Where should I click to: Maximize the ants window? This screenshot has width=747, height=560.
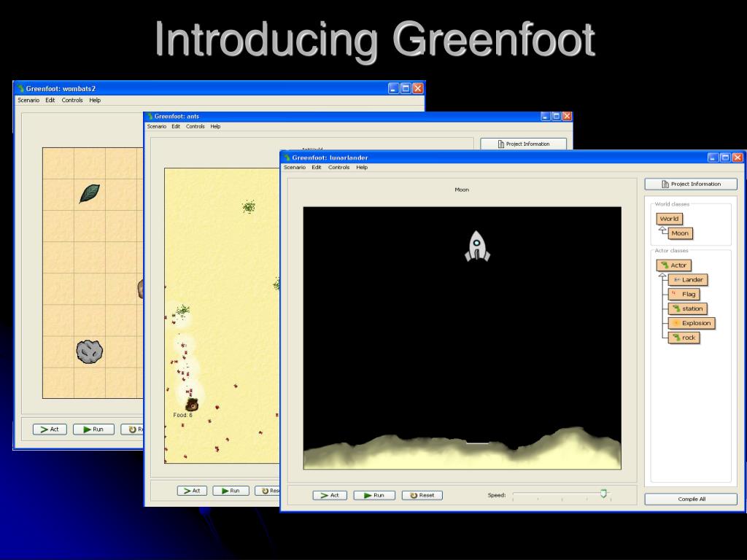tap(557, 116)
